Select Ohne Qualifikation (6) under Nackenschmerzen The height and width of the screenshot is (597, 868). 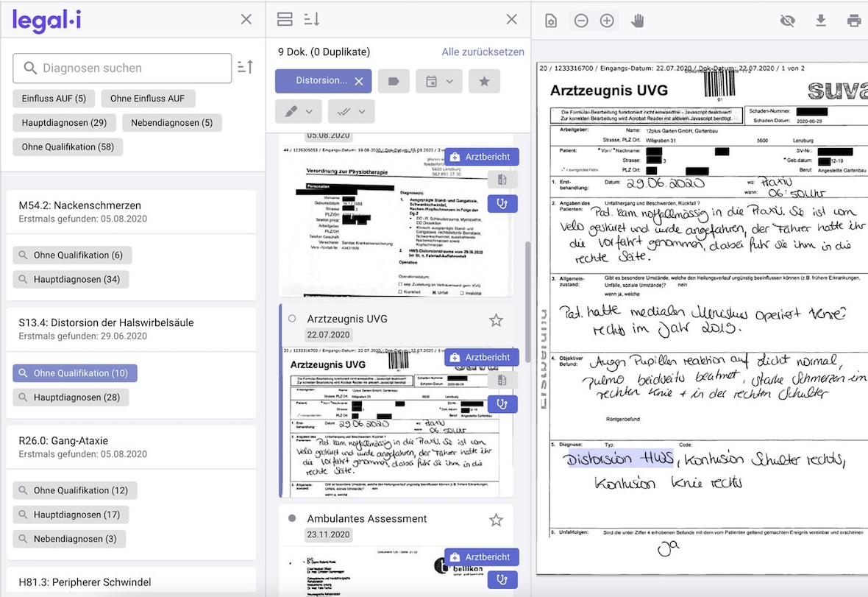coord(73,255)
